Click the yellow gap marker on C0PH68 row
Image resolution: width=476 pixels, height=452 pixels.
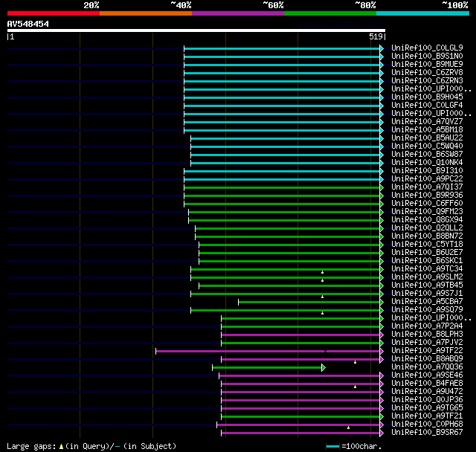tap(349, 427)
